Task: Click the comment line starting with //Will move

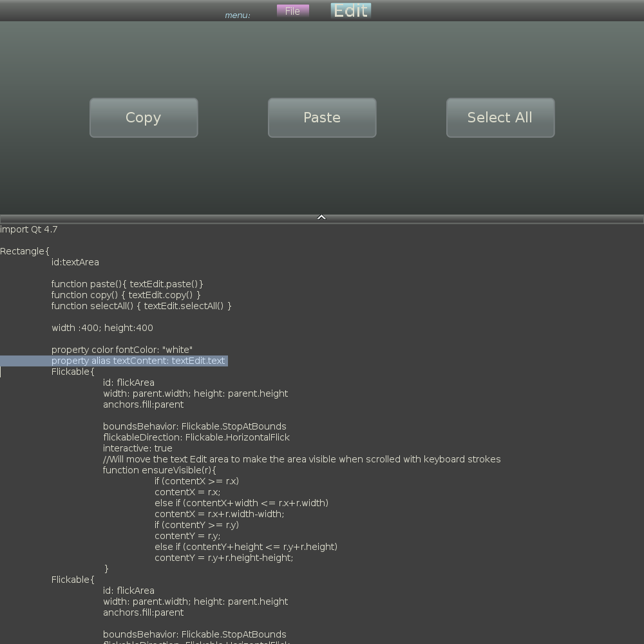Action: [301, 459]
